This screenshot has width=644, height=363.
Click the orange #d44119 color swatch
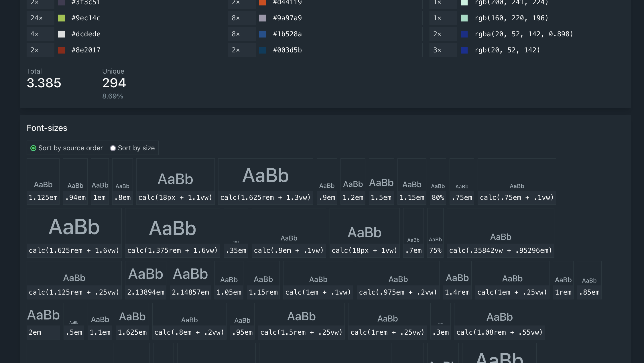pyautogui.click(x=263, y=2)
